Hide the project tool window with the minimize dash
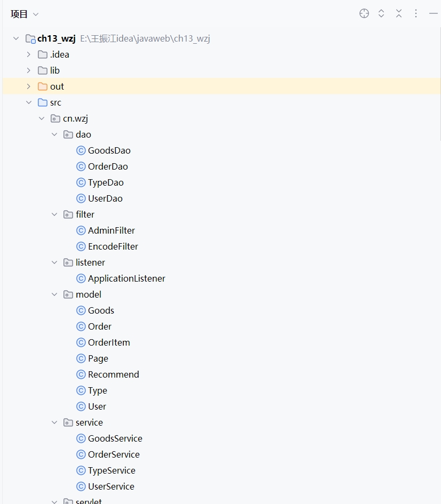The image size is (441, 504). coord(433,14)
